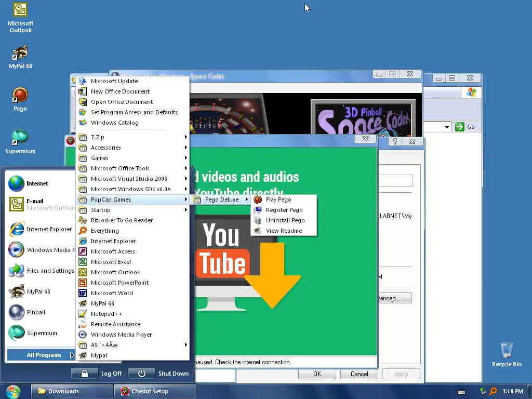Expand the Startup submenu

coord(132,210)
